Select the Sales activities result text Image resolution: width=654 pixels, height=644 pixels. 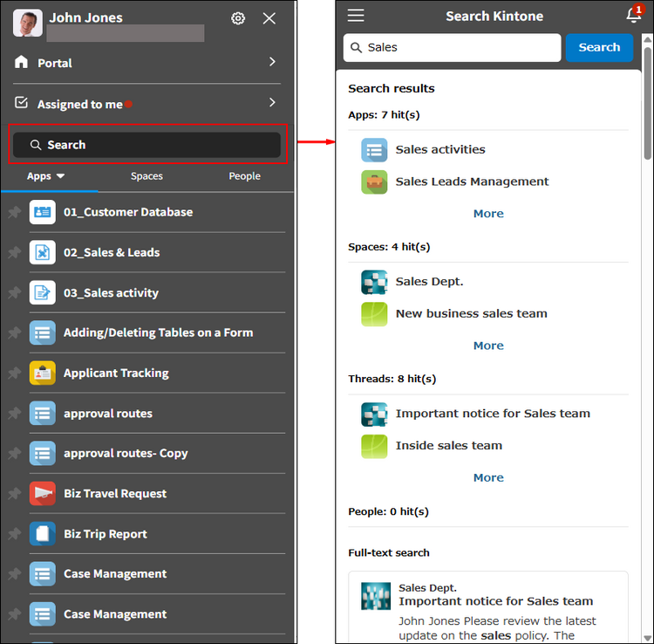(x=440, y=149)
